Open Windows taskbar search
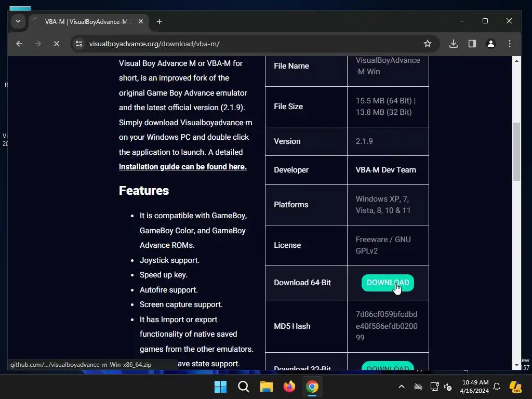 (x=244, y=387)
